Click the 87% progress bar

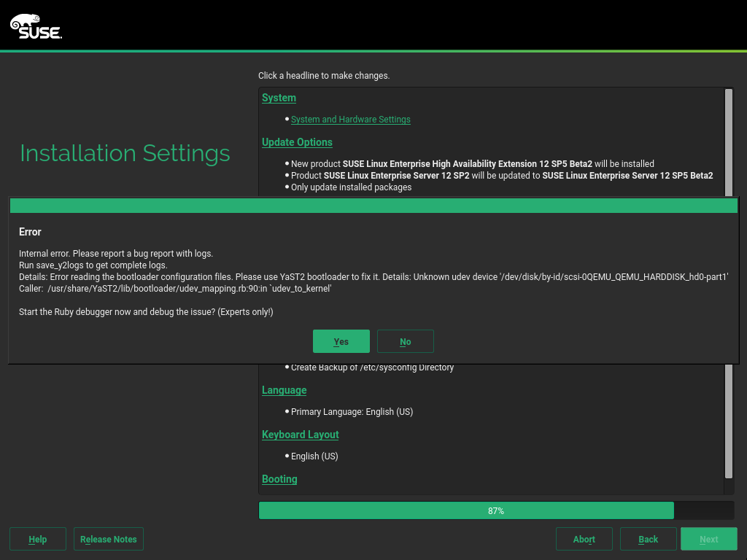click(x=496, y=510)
